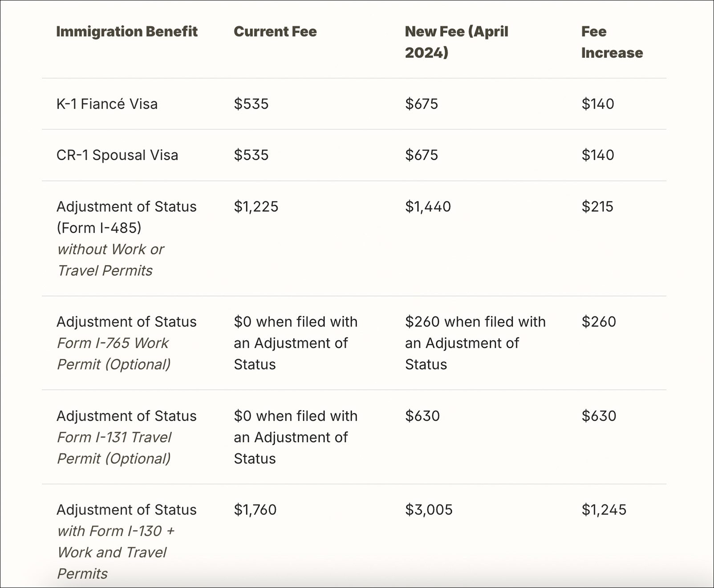Click 'Form I-131 Travel Permit (Optional)' text
Viewport: 714px width, 588px height.
114,448
